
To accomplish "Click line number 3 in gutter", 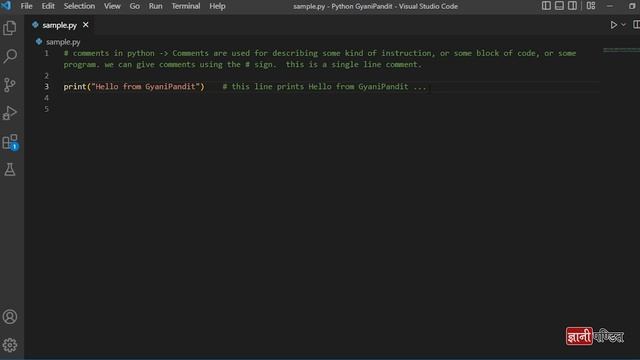I will 46,87.
